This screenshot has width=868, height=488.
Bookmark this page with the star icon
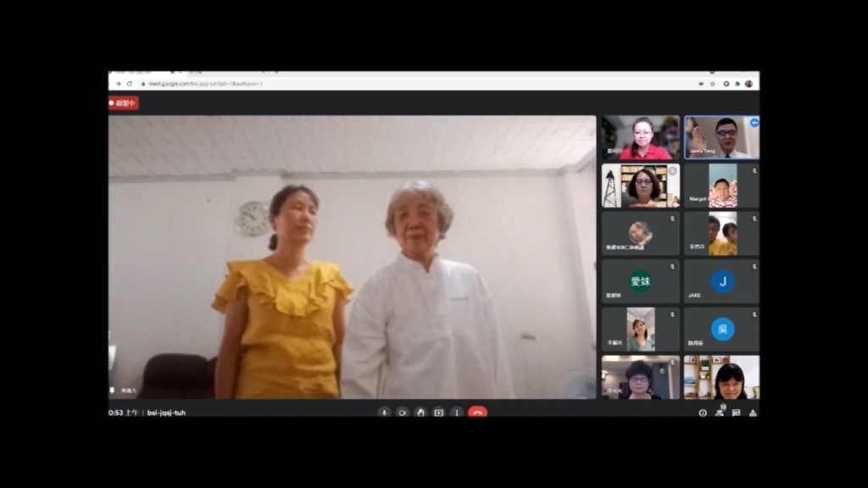[x=712, y=84]
